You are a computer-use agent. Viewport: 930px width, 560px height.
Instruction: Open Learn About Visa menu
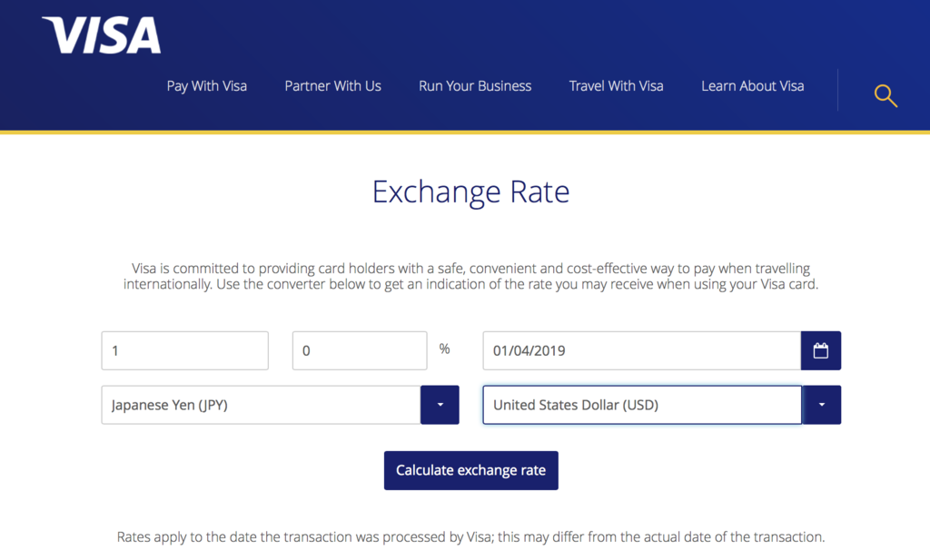pos(753,86)
